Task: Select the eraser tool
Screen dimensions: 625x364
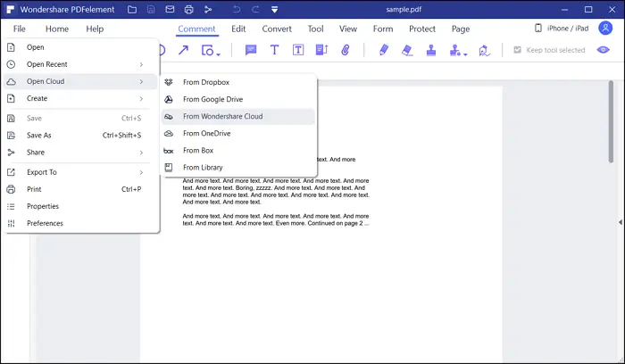Action: click(x=407, y=50)
